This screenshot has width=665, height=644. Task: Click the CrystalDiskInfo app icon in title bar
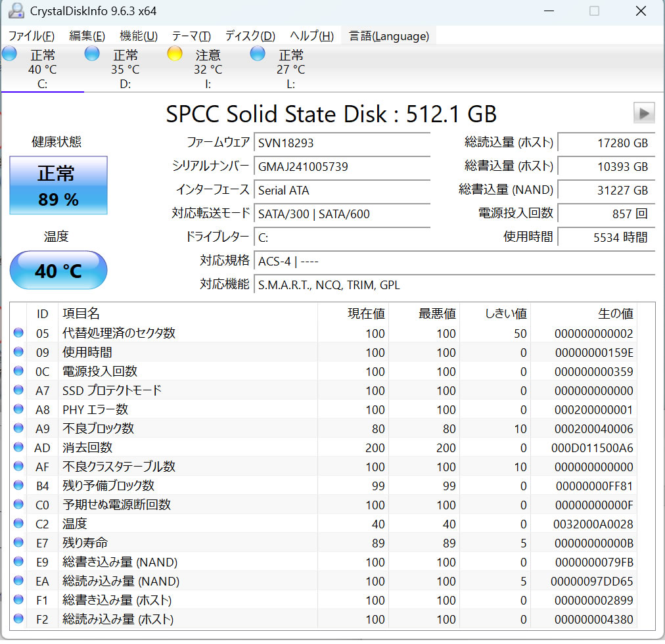tap(16, 11)
